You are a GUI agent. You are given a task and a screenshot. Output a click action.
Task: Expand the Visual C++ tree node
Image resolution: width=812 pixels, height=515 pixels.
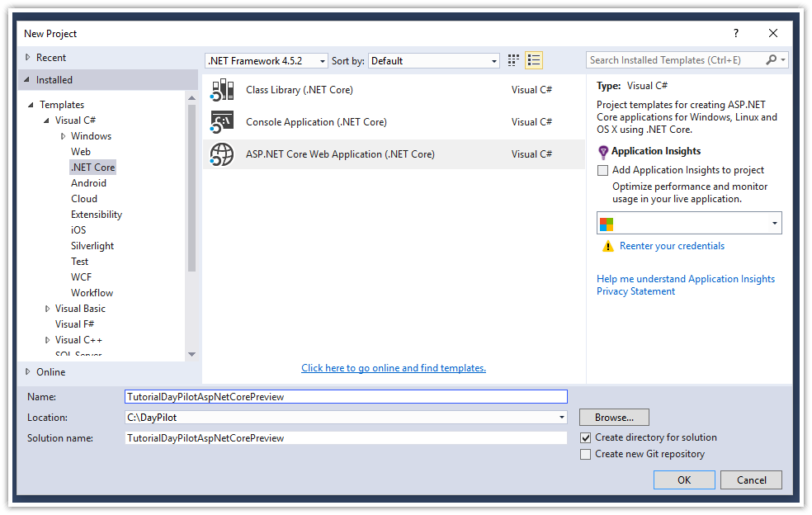(x=47, y=340)
